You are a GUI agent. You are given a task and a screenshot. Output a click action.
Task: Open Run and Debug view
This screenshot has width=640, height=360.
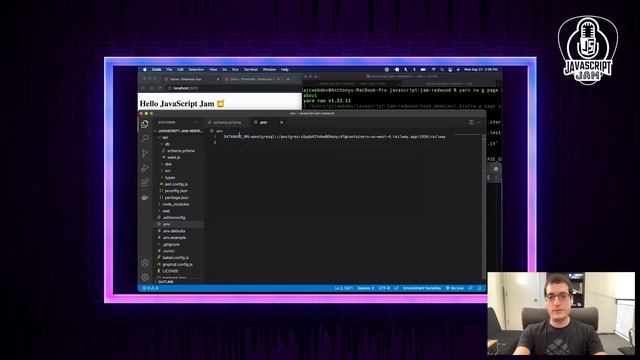145,168
